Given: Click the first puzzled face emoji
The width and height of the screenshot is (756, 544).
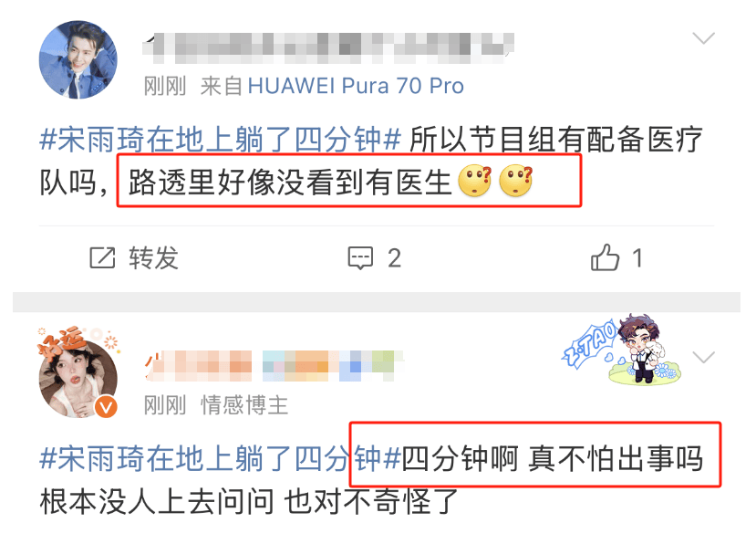Looking at the screenshot, I should click(475, 181).
